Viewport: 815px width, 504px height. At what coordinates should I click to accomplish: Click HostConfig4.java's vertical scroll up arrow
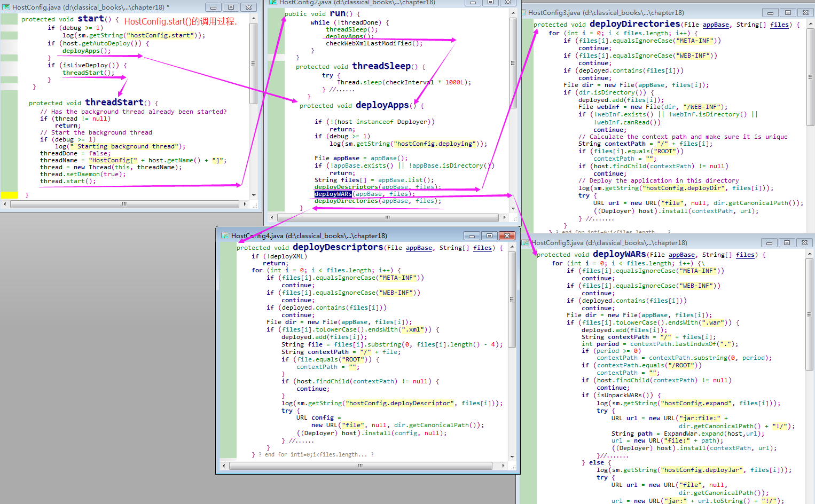click(513, 247)
